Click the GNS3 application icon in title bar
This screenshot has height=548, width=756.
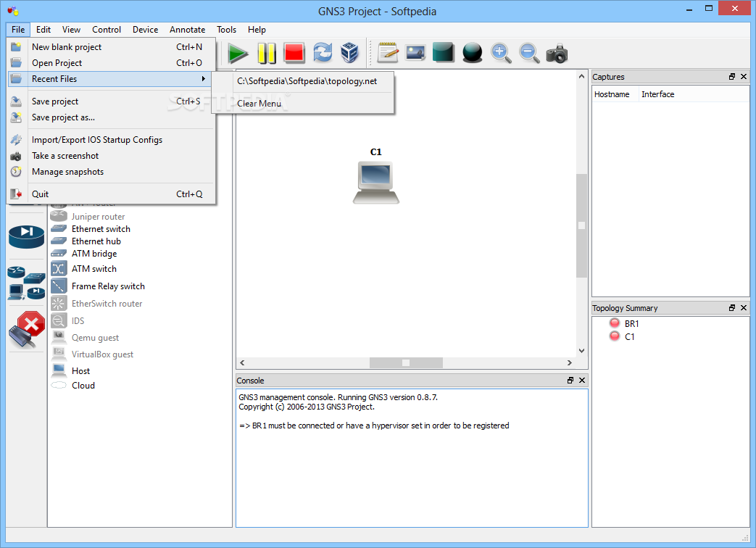click(13, 11)
